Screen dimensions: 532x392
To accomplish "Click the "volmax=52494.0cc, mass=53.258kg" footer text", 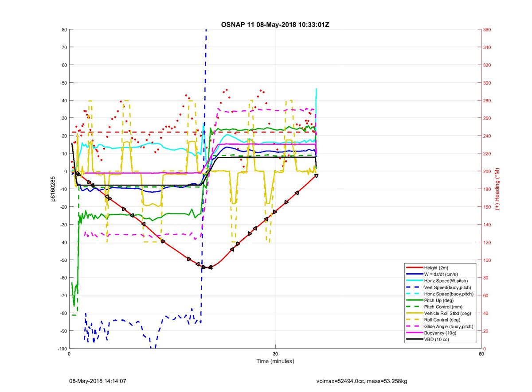I will 362,381.
